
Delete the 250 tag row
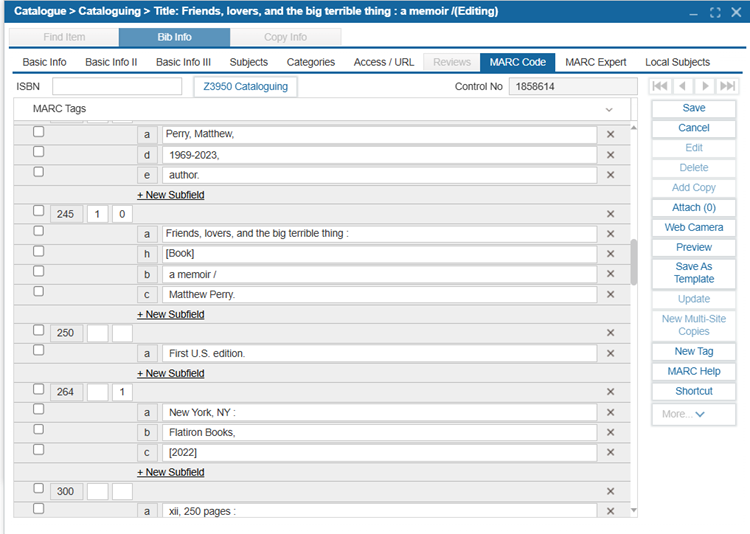point(610,333)
